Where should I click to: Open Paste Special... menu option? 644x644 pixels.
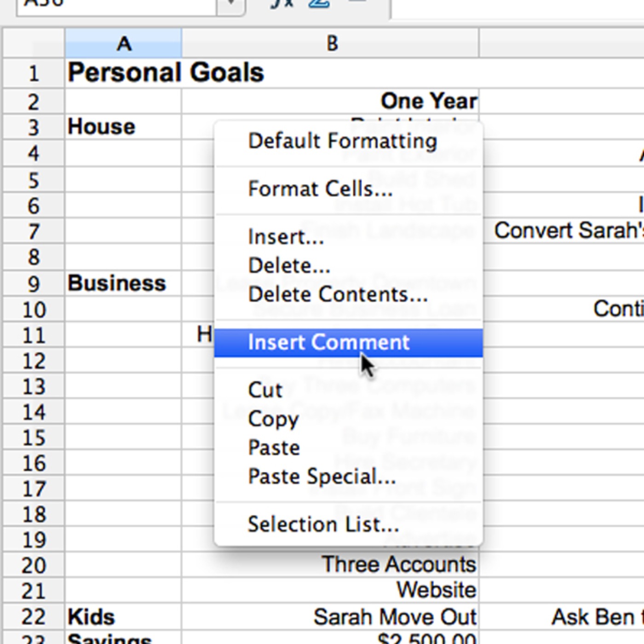(322, 477)
